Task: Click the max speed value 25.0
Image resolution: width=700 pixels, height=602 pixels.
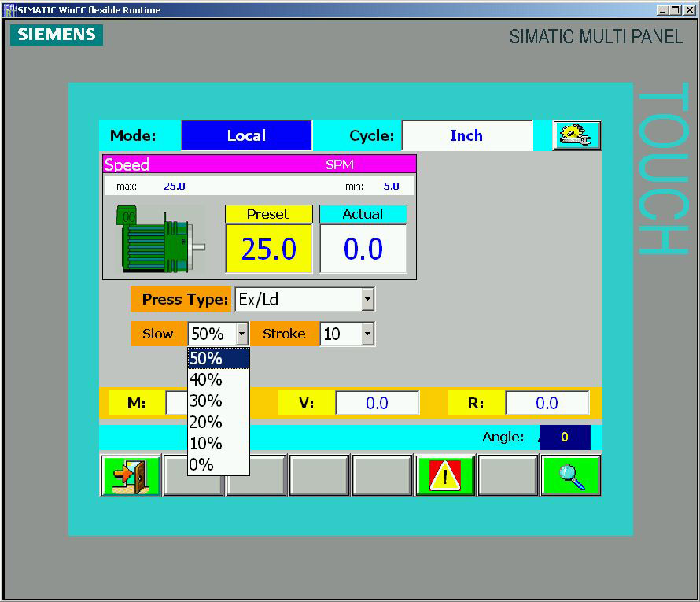Action: 174,187
